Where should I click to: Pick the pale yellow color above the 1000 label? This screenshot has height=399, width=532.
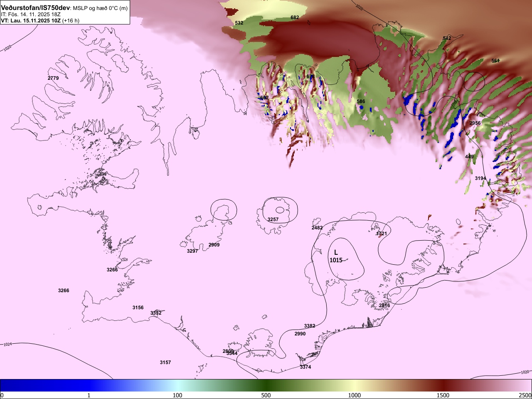[355, 385]
